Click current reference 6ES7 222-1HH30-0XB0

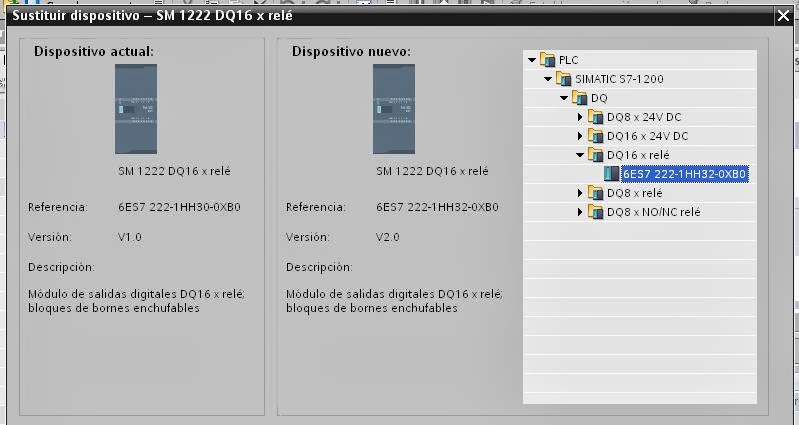179,207
